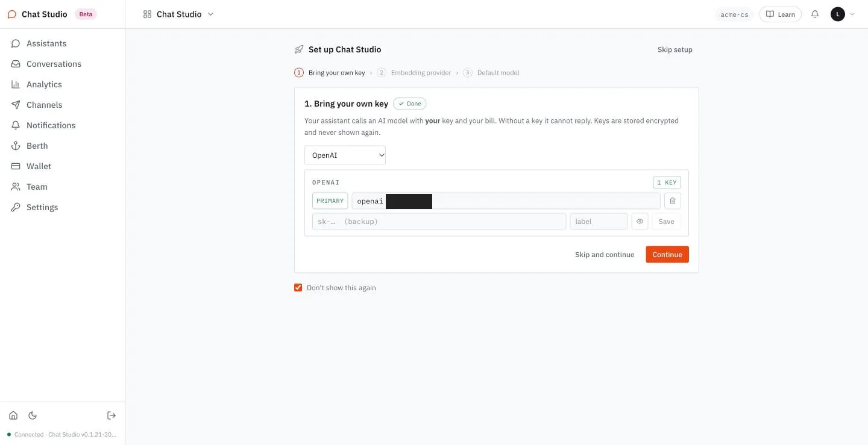
Task: Focus the backup key input field
Action: (x=439, y=222)
